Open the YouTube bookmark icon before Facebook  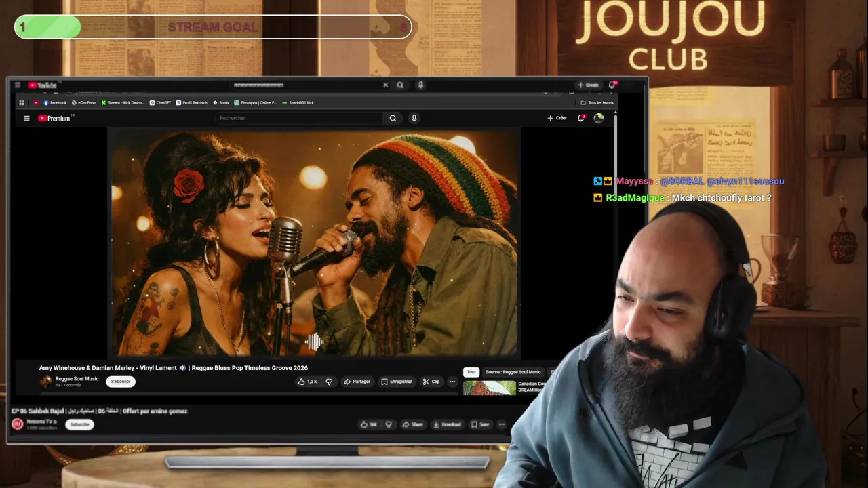pyautogui.click(x=36, y=103)
